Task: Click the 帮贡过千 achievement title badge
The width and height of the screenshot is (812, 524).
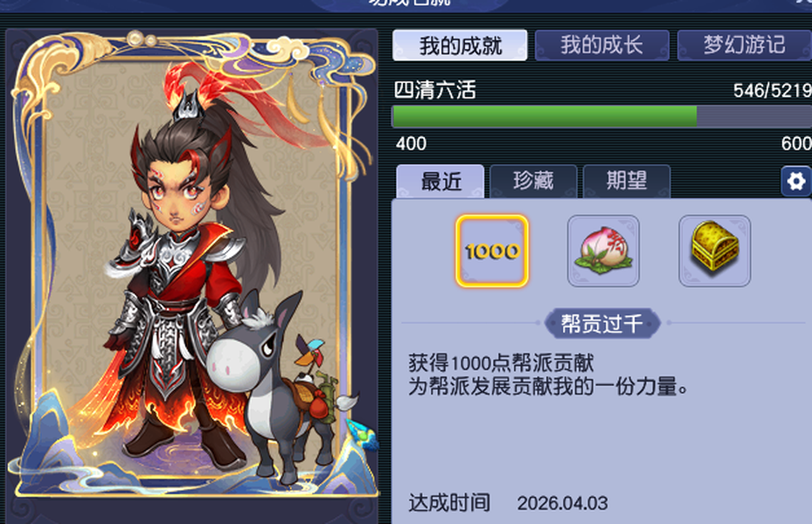Action: click(x=602, y=324)
